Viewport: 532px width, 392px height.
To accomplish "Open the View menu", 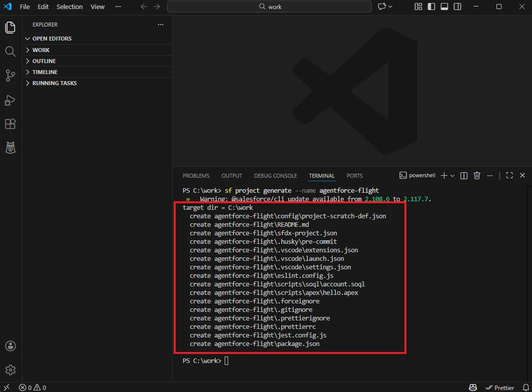I will (x=98, y=7).
